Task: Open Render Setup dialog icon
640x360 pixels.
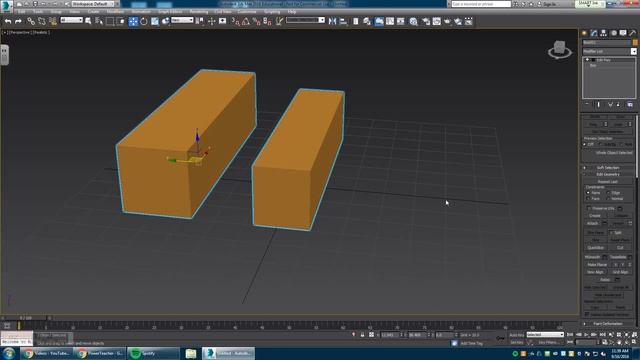Action: coord(426,21)
